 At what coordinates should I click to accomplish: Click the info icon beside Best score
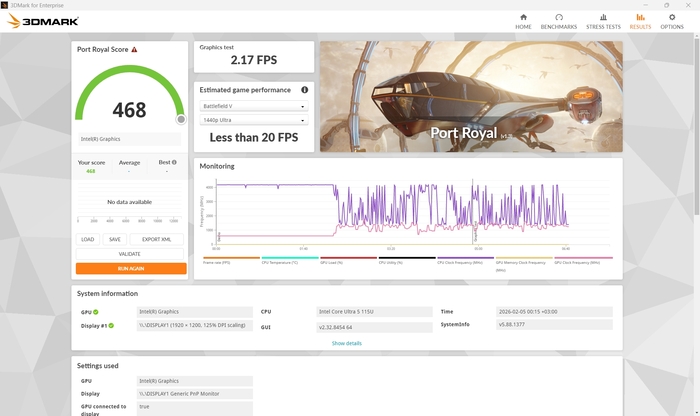(174, 162)
